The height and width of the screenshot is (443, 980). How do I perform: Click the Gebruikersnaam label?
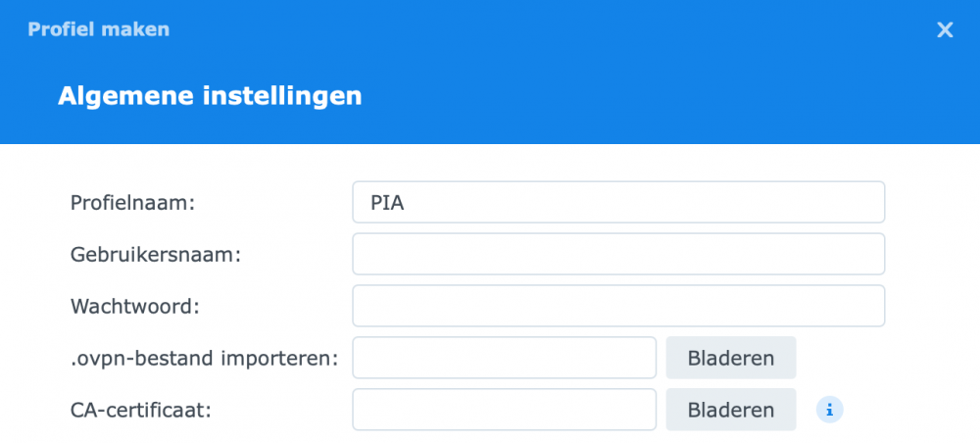click(156, 254)
